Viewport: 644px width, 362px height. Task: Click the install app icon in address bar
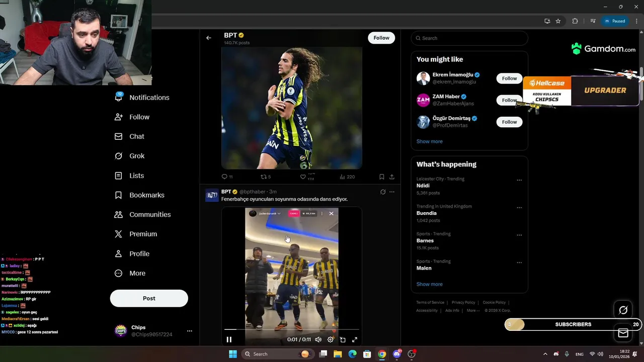(547, 21)
